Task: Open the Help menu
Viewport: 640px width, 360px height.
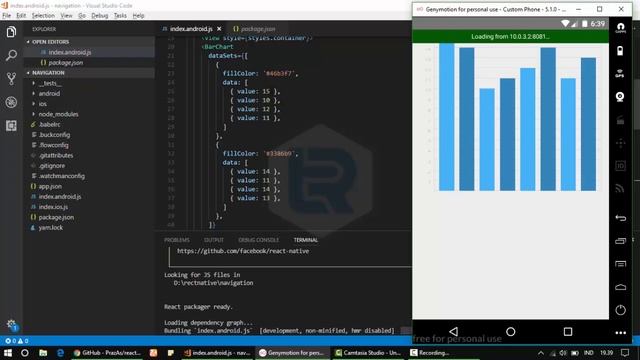Action: point(138,16)
